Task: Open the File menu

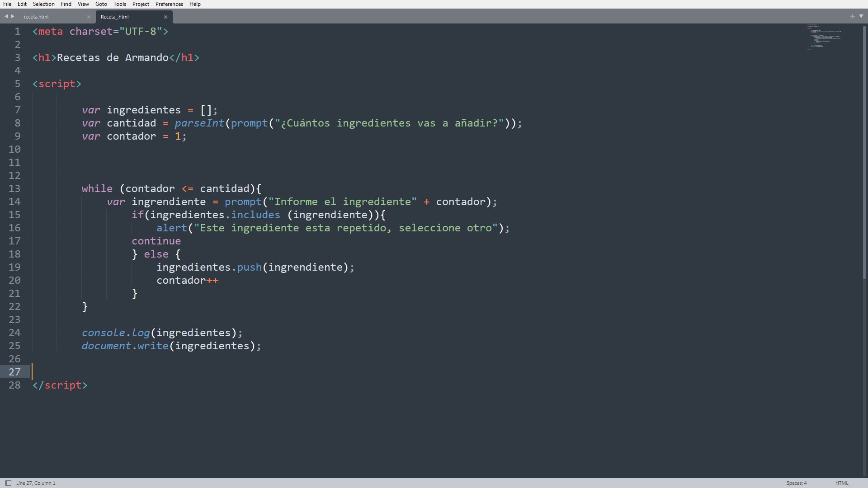Action: point(7,4)
